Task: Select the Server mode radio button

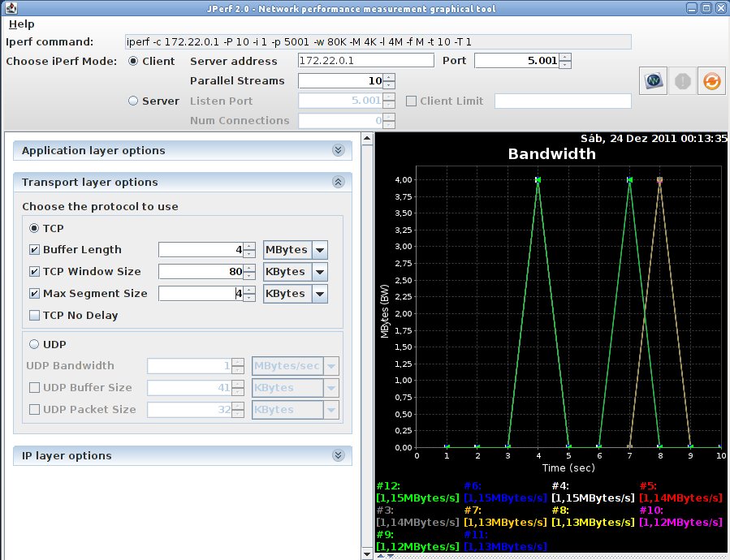Action: click(133, 101)
